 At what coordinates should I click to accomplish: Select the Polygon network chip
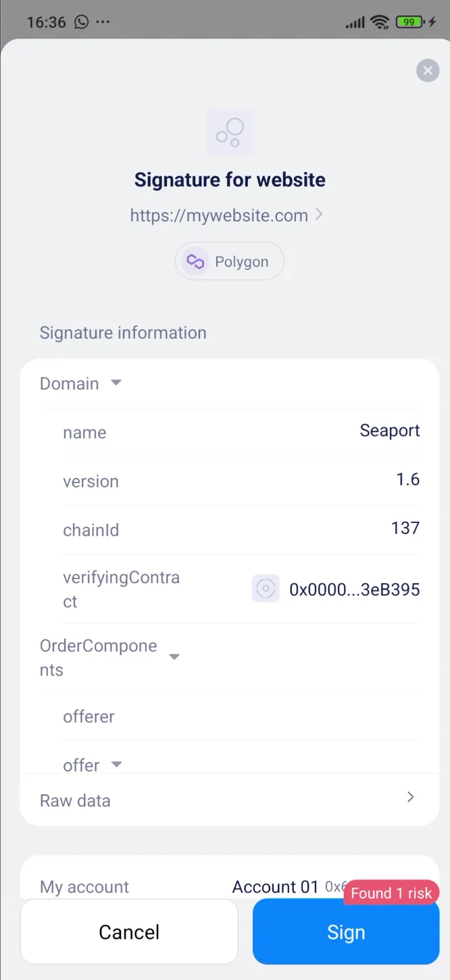coord(230,261)
